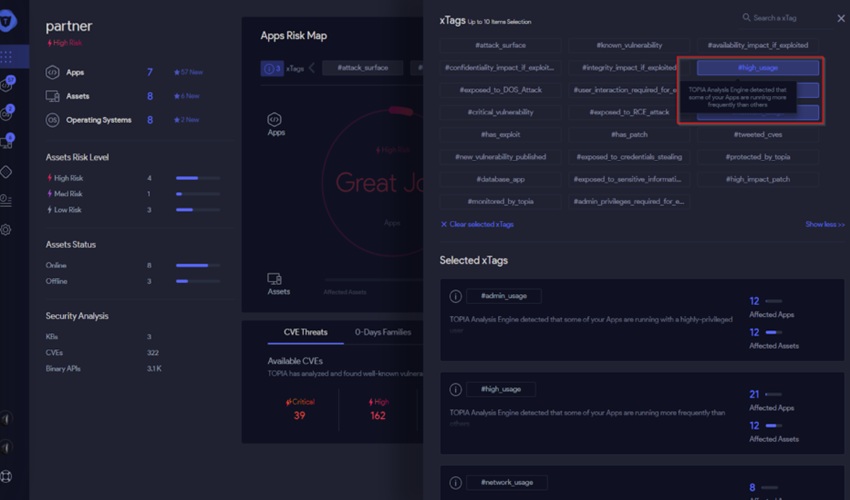Open the sidebar monitor assets icon
Viewport: 850px width, 500px height.
coord(7,142)
